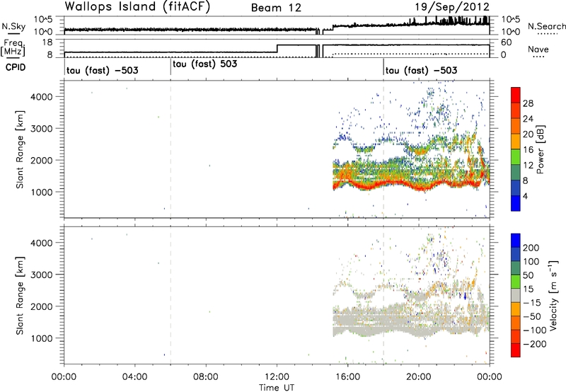Screen dimensions: 566x392
Task: Click the dashed CPID change line at 06:00 in the power panel
Action: coord(171,149)
